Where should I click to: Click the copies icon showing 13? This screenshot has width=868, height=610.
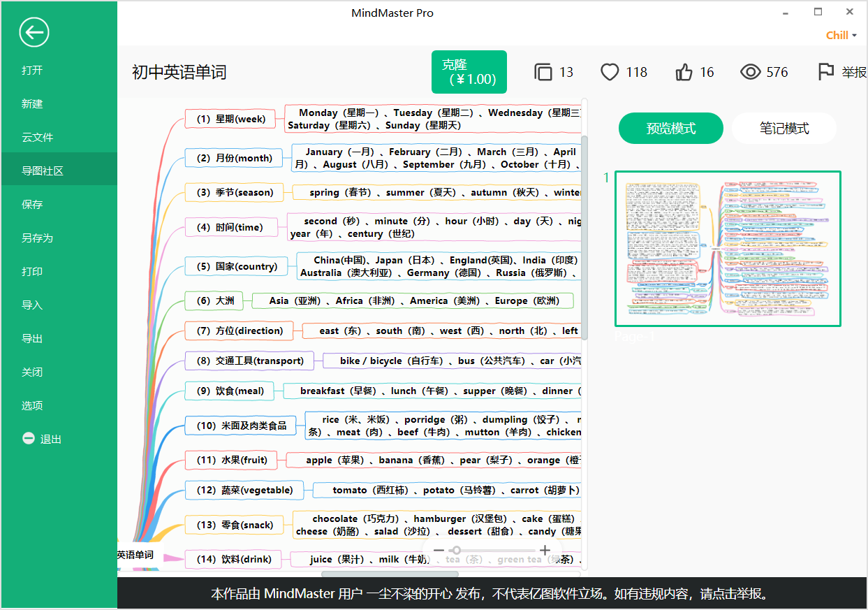(543, 72)
